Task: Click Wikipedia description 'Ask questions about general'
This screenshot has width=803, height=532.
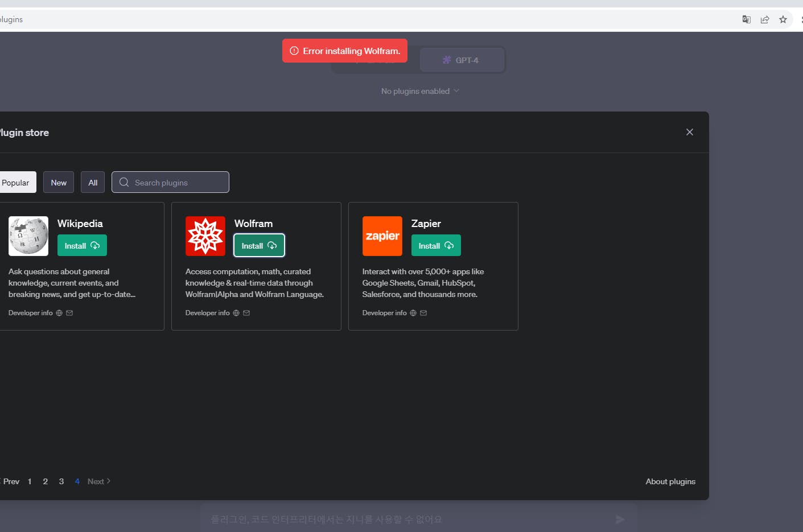Action: pos(59,271)
